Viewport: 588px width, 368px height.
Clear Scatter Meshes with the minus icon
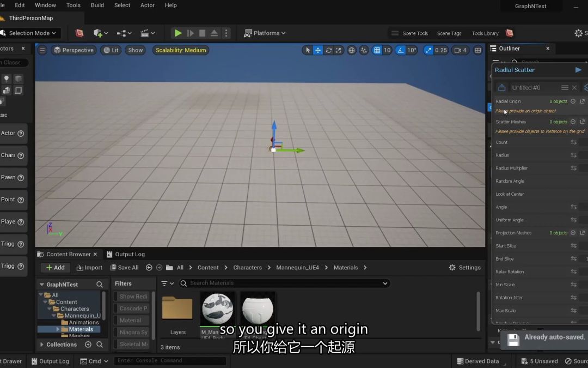tap(573, 122)
